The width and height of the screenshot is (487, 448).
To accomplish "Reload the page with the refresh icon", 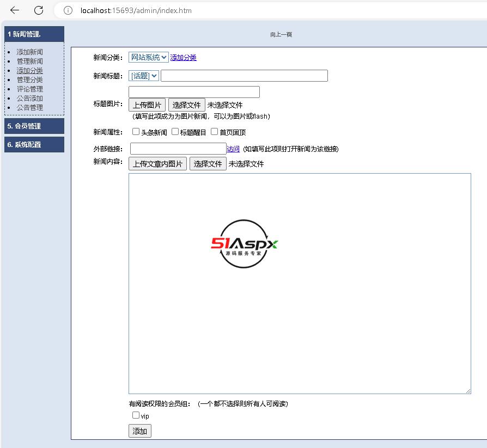I will point(39,10).
